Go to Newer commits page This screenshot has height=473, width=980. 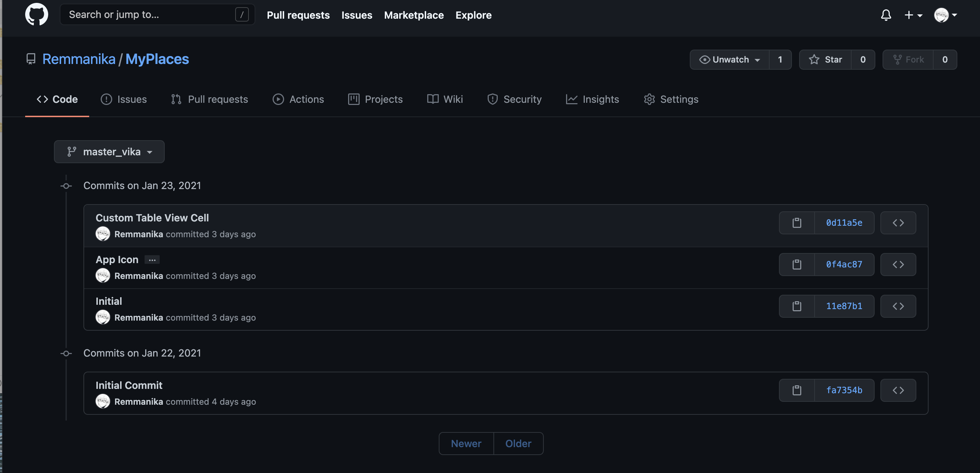pos(466,443)
